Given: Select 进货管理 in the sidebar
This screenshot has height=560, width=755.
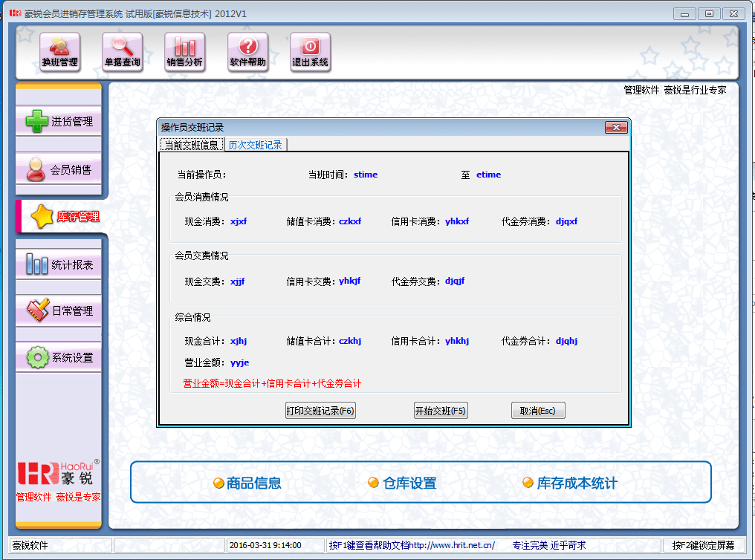Looking at the screenshot, I should [x=59, y=122].
